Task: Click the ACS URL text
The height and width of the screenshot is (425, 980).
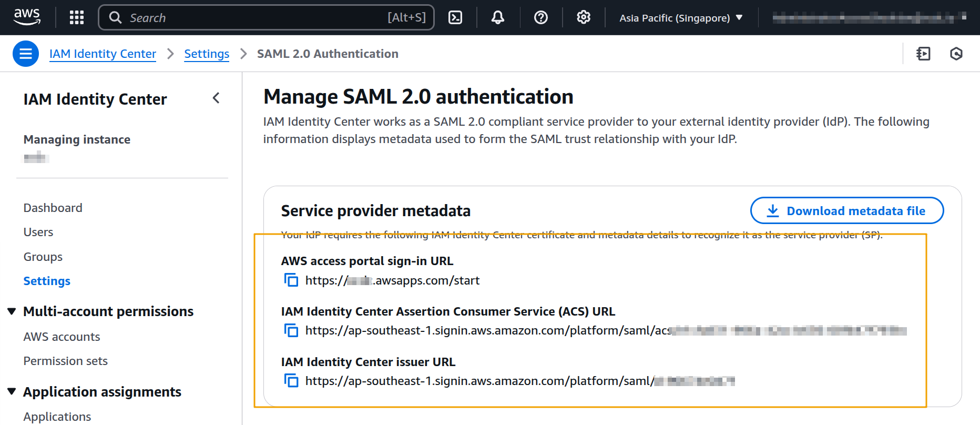Action: click(x=606, y=330)
